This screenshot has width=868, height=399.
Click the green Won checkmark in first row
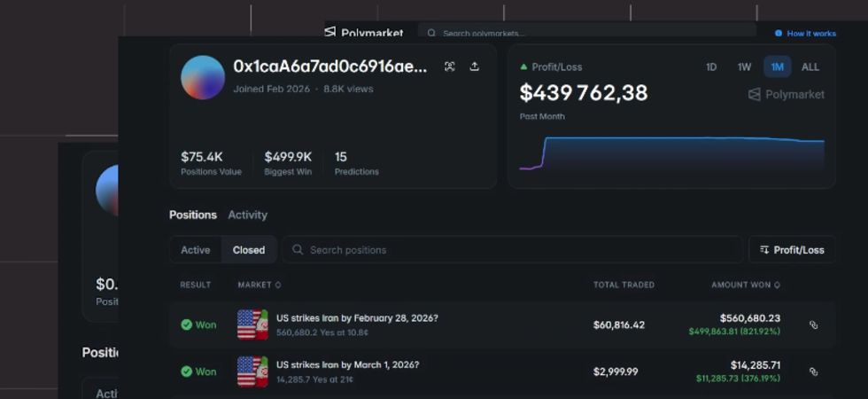[187, 325]
